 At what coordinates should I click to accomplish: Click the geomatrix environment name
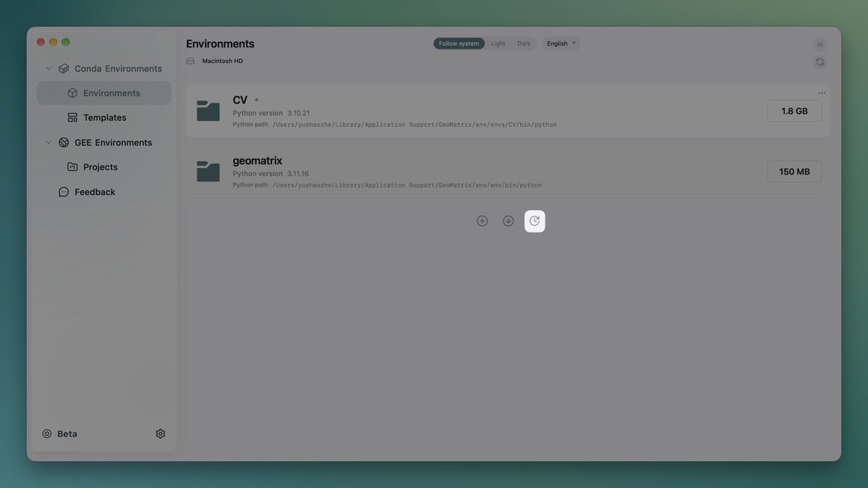[x=258, y=161]
